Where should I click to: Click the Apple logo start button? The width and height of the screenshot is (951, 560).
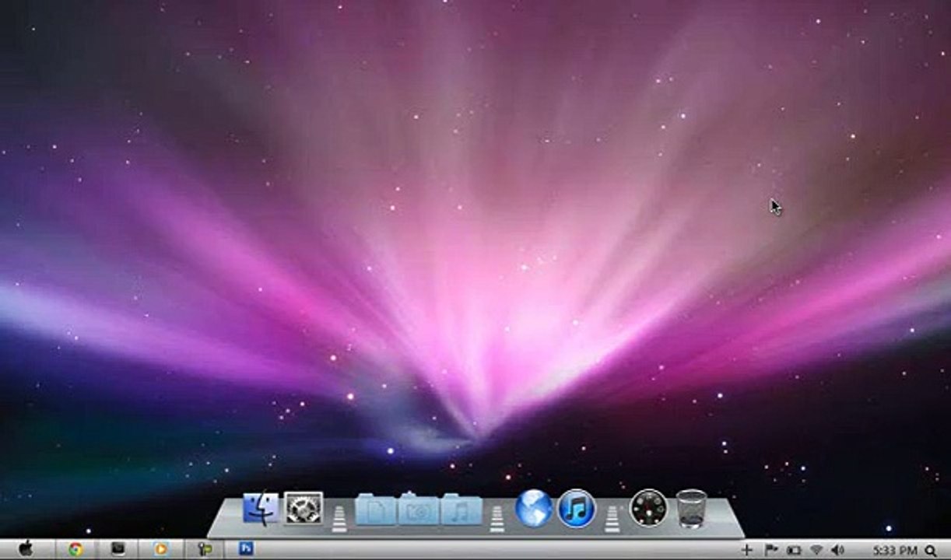[x=25, y=549]
